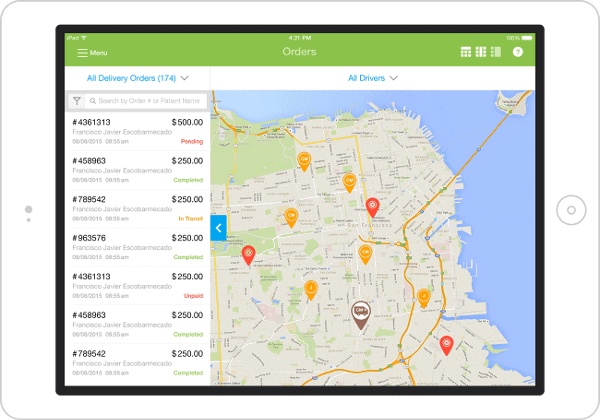Click the 4:21 PM clock
The image size is (600, 420).
300,38
